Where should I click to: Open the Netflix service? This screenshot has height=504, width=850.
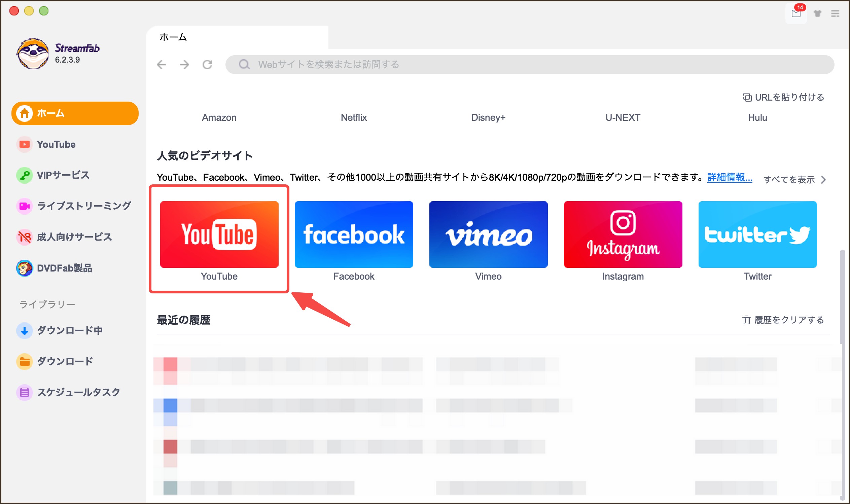click(x=354, y=117)
